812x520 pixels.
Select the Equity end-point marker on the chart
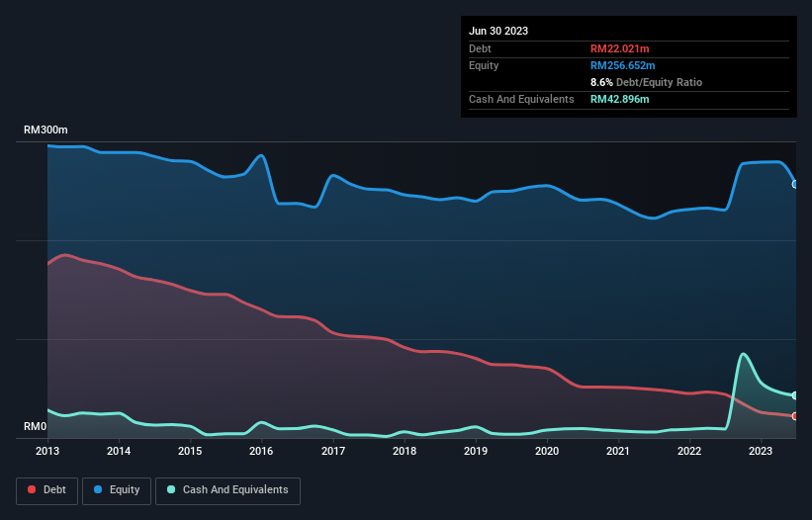(795, 184)
